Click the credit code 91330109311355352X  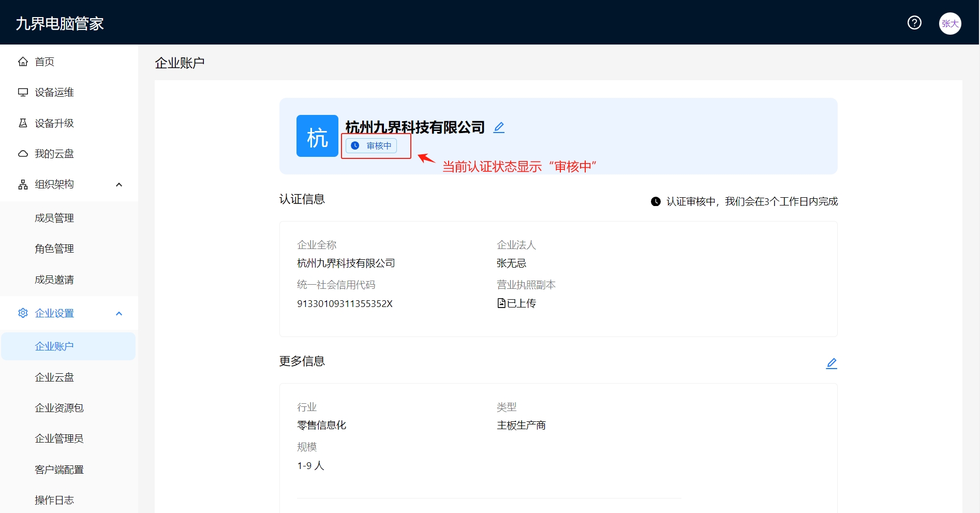[x=345, y=304]
